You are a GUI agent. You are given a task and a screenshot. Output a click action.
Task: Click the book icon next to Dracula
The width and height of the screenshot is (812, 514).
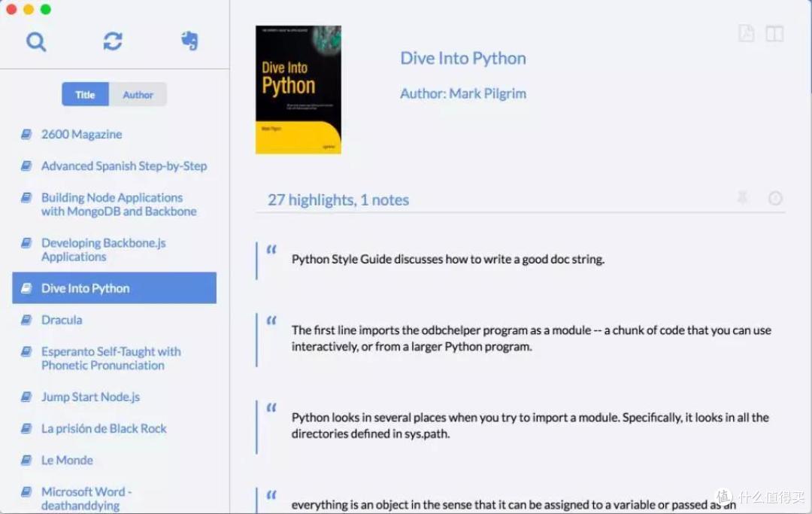(x=26, y=320)
